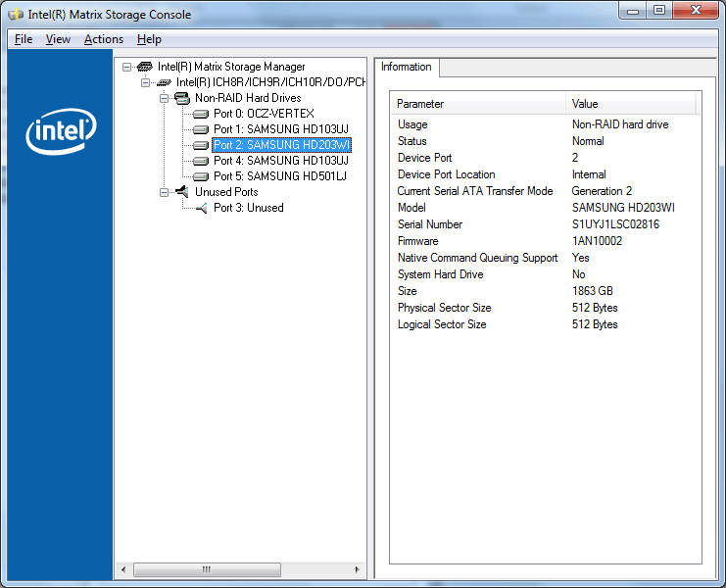Click the Port 3 Unused connector icon
726x588 pixels.
200,208
